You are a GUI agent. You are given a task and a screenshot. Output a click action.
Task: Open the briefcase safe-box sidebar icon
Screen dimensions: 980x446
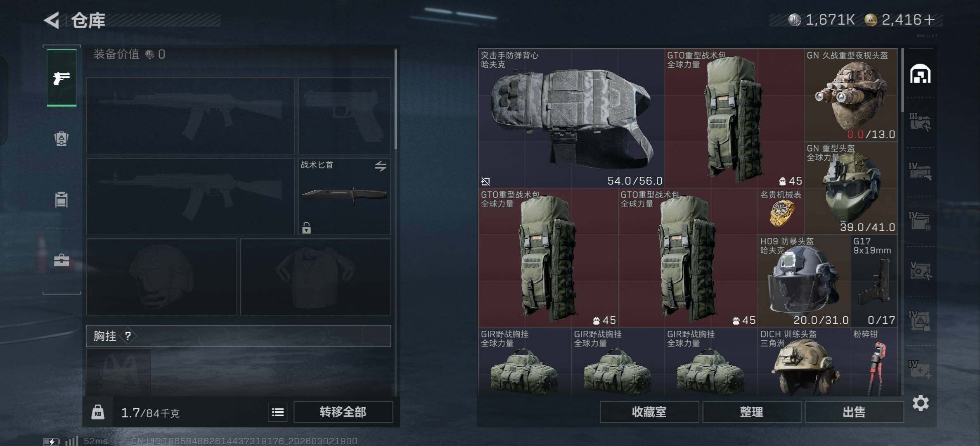pos(62,260)
